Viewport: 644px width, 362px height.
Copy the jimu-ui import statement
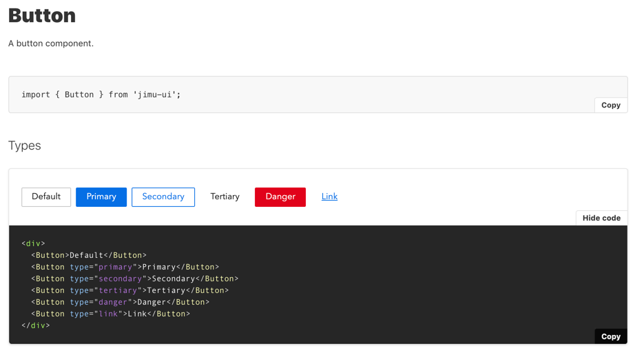tap(610, 105)
